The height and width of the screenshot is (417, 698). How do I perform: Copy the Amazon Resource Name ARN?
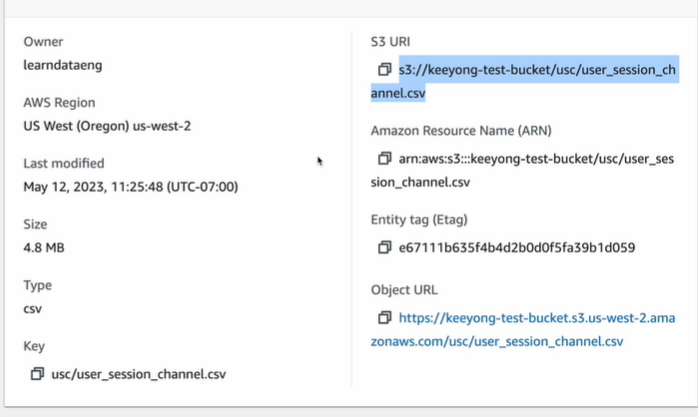click(x=385, y=159)
